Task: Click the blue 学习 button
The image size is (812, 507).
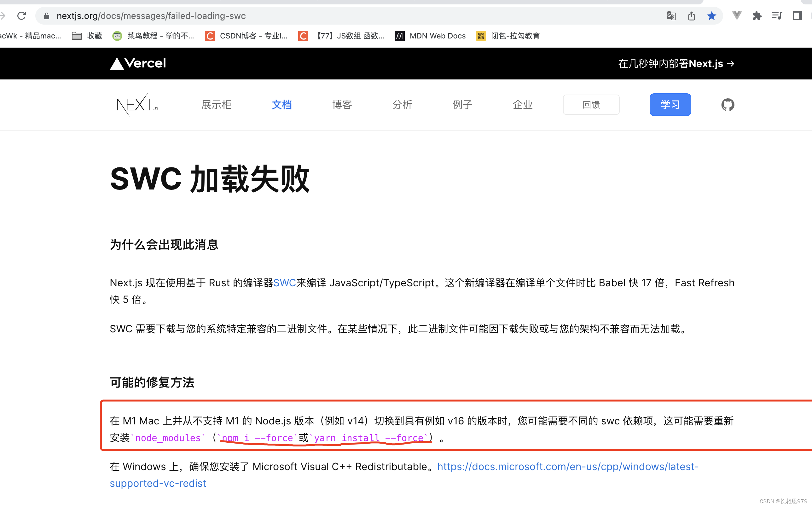Action: coord(670,105)
